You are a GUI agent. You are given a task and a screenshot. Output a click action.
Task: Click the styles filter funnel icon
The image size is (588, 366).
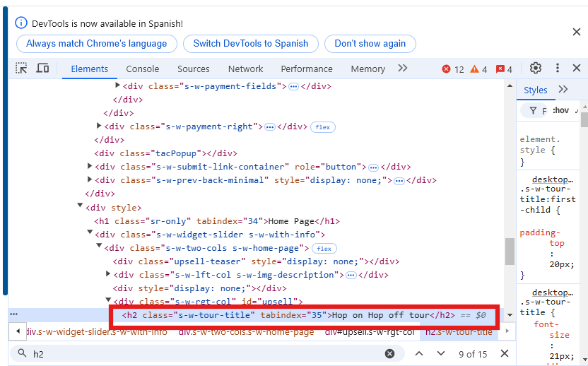[533, 110]
